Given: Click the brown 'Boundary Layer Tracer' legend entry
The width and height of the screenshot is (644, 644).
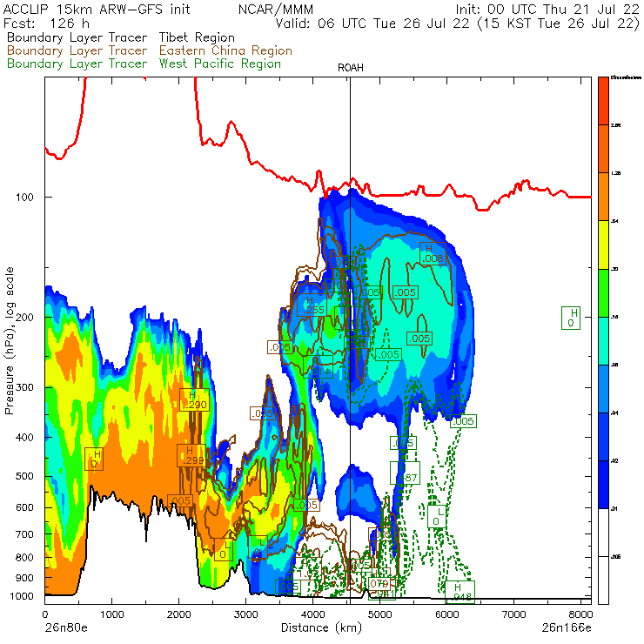Looking at the screenshot, I should pyautogui.click(x=77, y=50).
